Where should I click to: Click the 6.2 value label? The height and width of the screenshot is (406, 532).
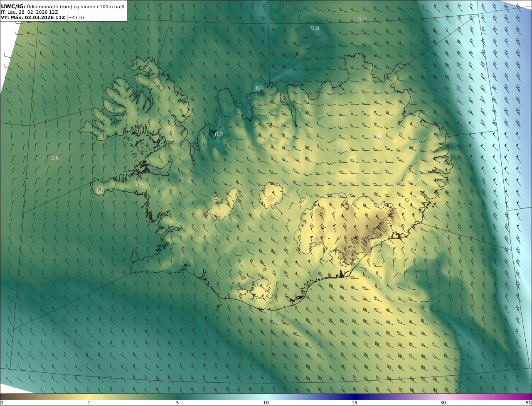click(219, 134)
